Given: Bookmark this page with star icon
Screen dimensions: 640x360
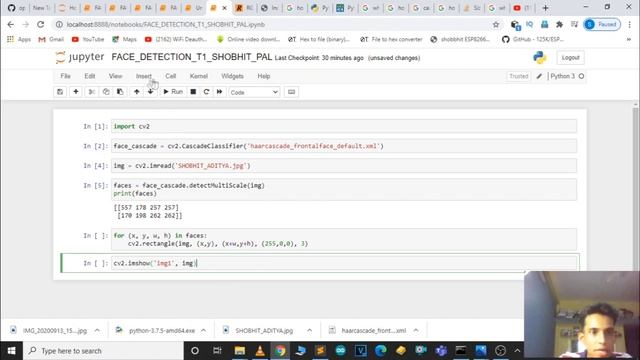Looking at the screenshot, I should click(496, 24).
